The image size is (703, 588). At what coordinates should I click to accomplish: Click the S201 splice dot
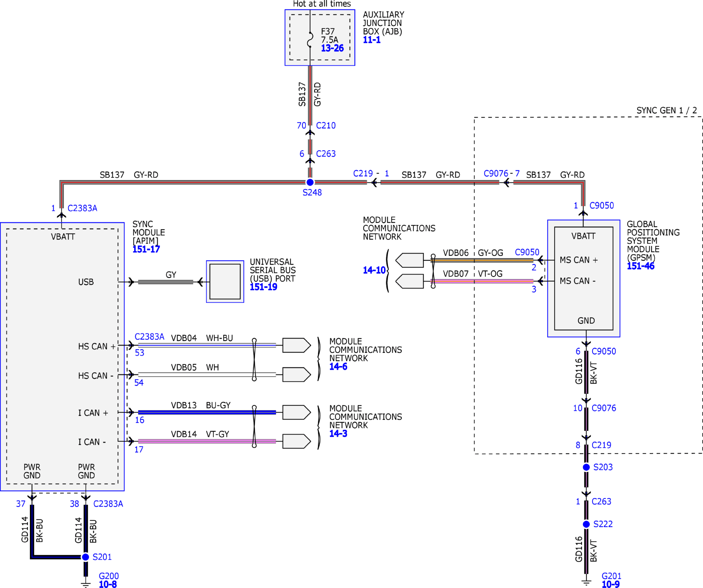[x=86, y=557]
